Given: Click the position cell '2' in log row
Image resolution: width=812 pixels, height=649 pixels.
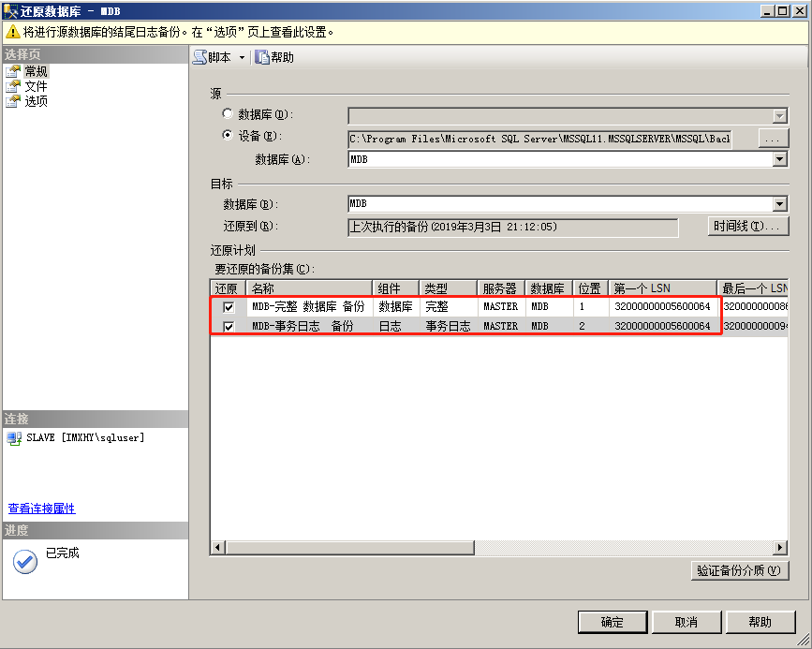Looking at the screenshot, I should tap(590, 326).
